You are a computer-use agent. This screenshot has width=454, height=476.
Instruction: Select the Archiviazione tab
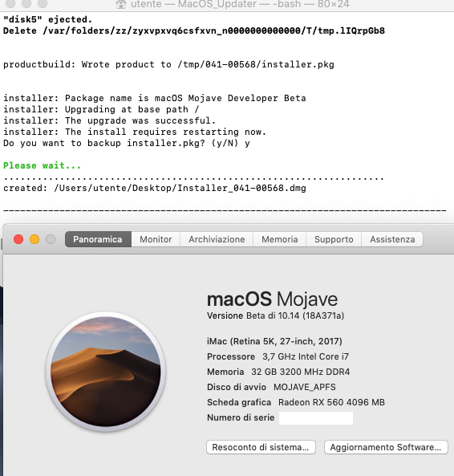[x=217, y=239]
